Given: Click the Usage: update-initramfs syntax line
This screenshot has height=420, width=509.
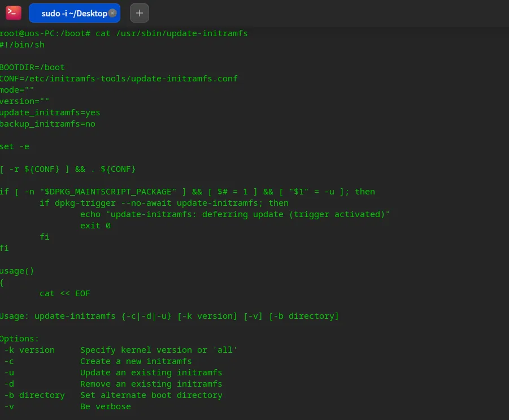Looking at the screenshot, I should tap(169, 316).
